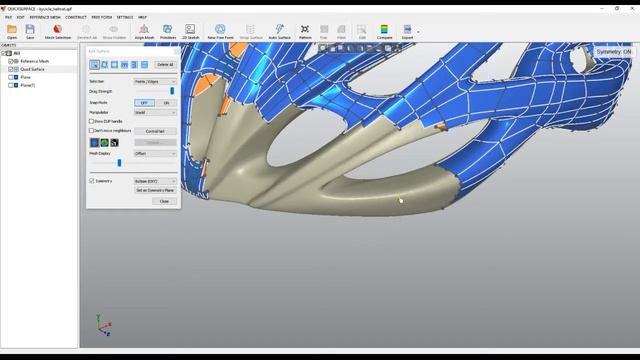Open the EDIT menu
The width and height of the screenshot is (640, 360).
(20, 17)
